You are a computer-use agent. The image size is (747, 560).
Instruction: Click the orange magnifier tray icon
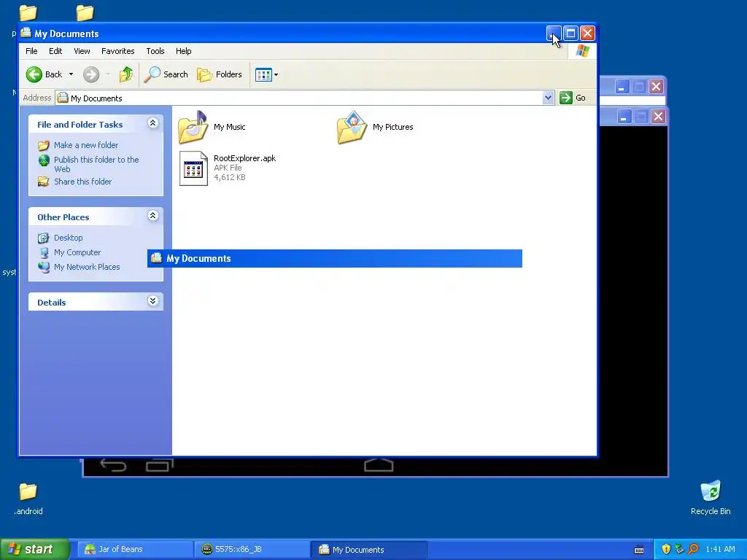[x=693, y=550]
